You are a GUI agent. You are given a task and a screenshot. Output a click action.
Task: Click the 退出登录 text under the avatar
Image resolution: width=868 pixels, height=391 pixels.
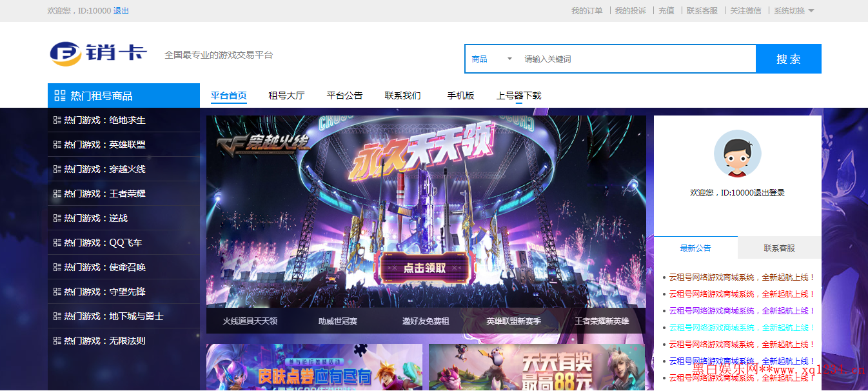(769, 192)
